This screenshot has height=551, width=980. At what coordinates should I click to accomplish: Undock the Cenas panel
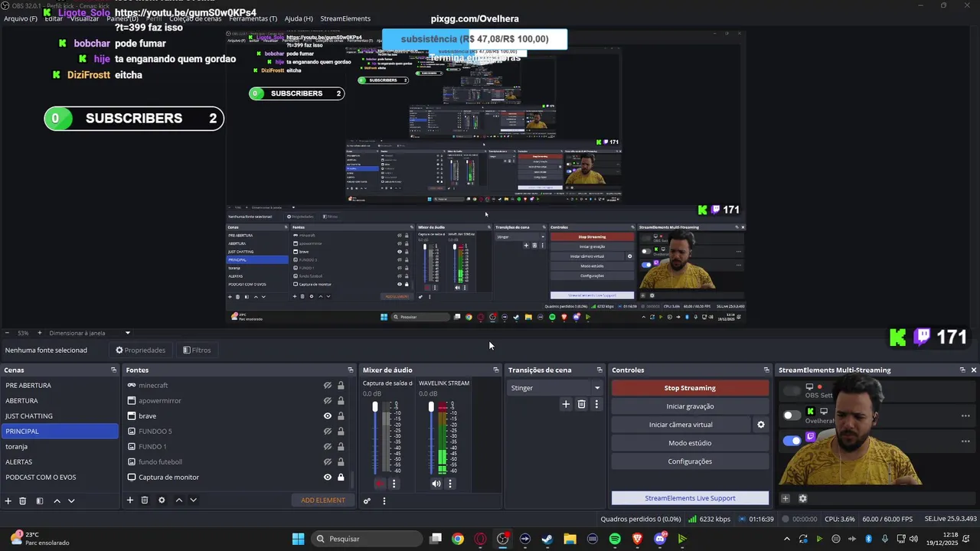(113, 370)
